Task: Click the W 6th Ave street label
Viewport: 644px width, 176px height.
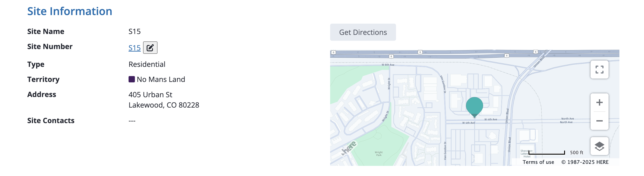Action: click(388, 65)
